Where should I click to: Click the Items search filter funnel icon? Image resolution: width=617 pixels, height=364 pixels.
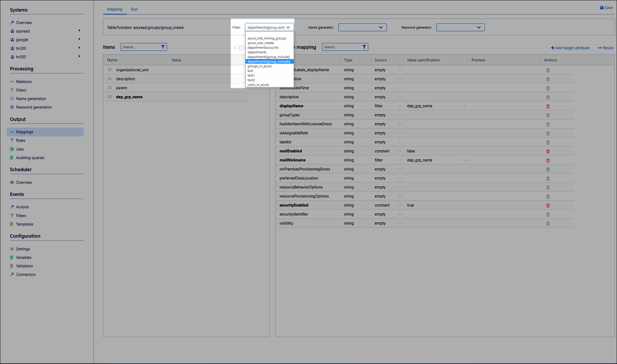(x=163, y=47)
